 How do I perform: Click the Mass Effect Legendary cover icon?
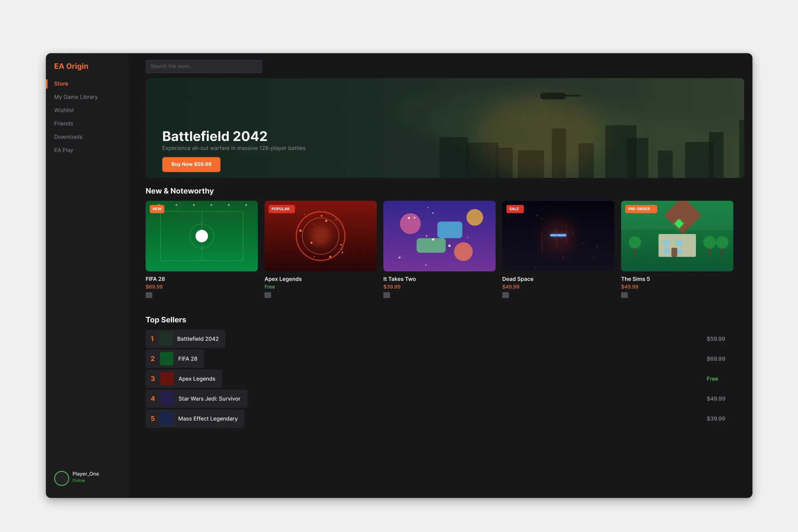[166, 419]
